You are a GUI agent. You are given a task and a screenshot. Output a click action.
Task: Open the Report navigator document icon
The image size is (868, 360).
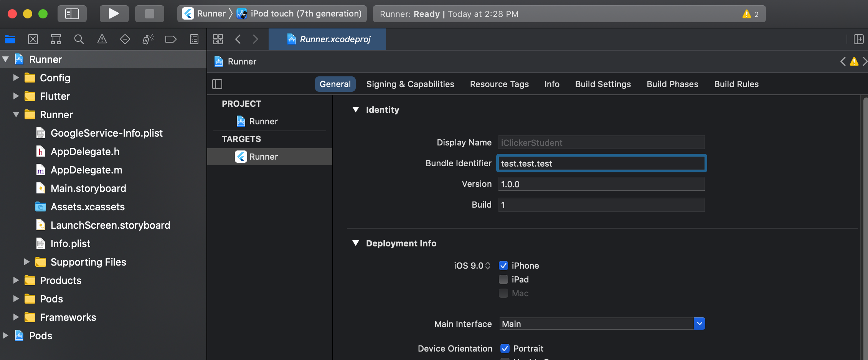click(x=194, y=39)
